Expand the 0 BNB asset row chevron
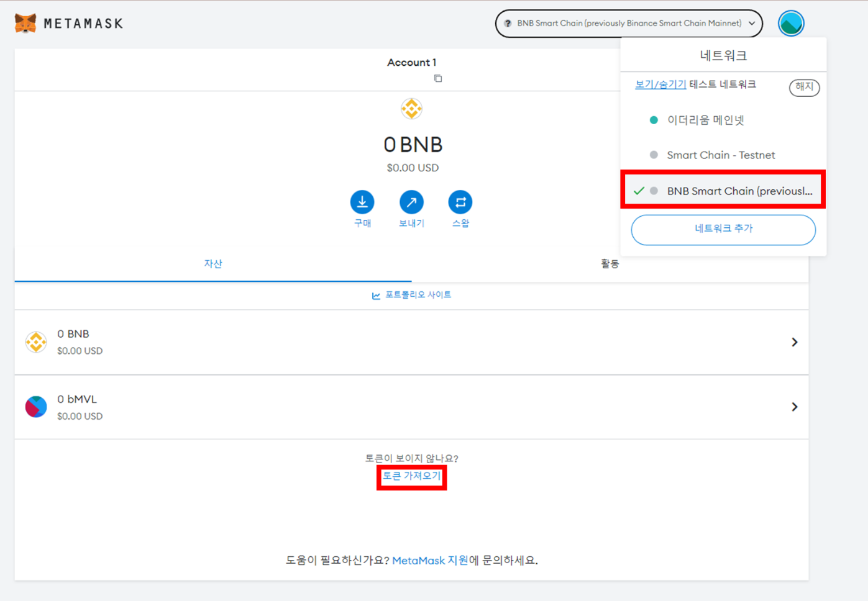This screenshot has width=868, height=601. pyautogui.click(x=794, y=342)
